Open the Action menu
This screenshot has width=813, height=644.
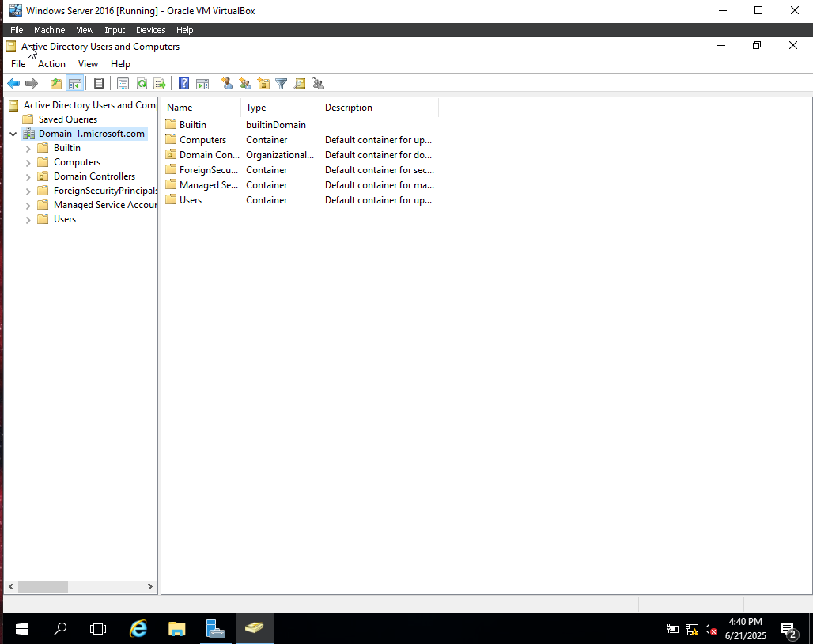point(52,64)
